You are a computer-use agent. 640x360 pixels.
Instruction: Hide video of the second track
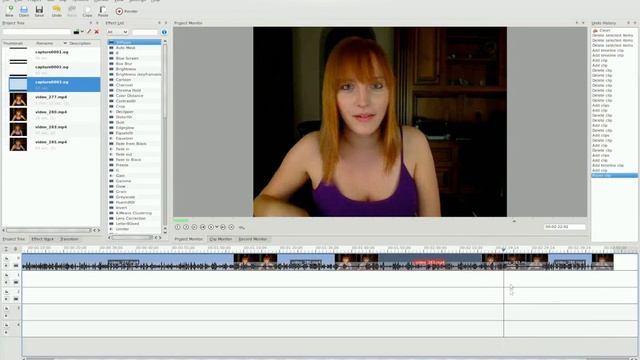(x=16, y=282)
